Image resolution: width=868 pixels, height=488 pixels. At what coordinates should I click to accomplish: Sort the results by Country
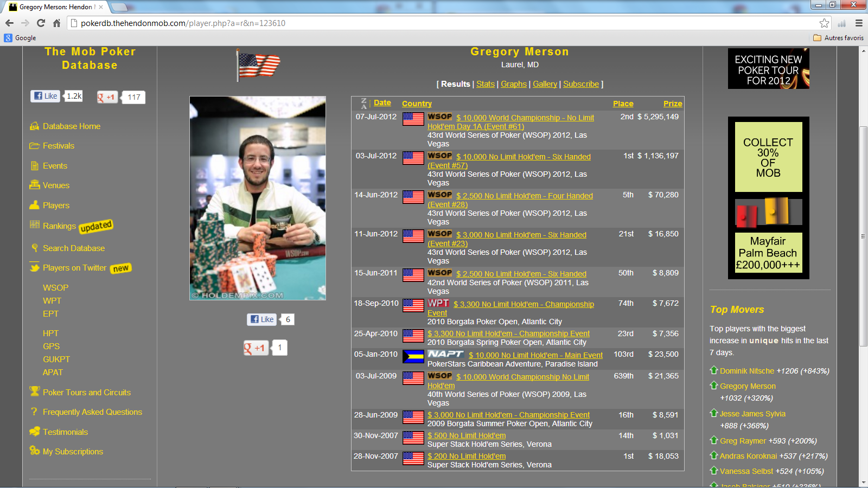pyautogui.click(x=417, y=104)
